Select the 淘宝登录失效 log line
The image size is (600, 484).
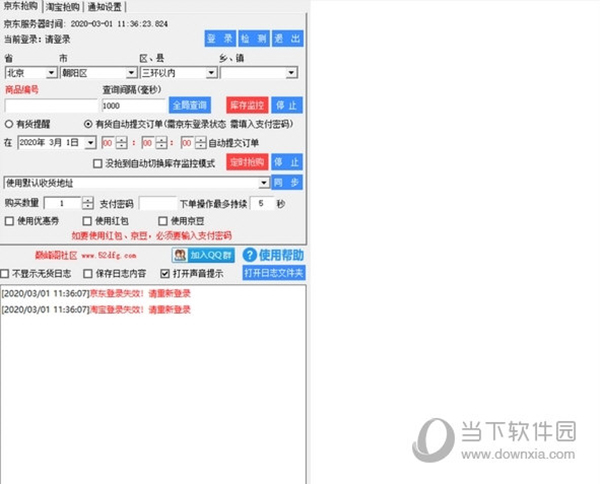[96, 310]
